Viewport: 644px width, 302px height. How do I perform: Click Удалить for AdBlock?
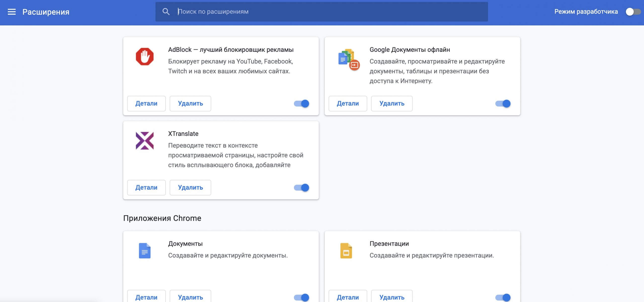[x=190, y=103]
